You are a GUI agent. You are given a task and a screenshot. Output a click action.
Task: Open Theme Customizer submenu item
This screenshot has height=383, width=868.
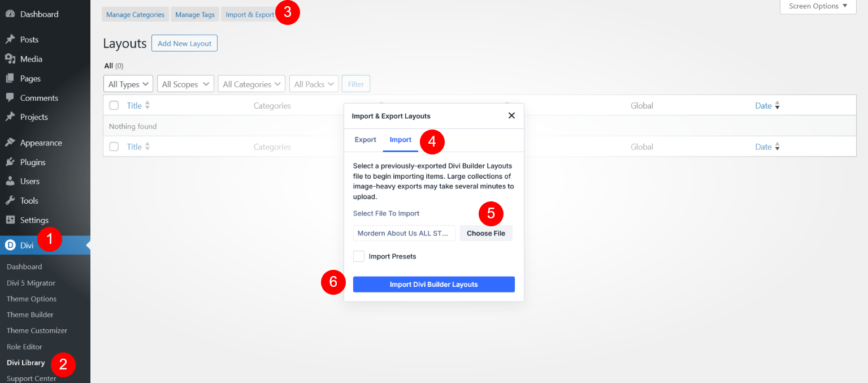(37, 330)
